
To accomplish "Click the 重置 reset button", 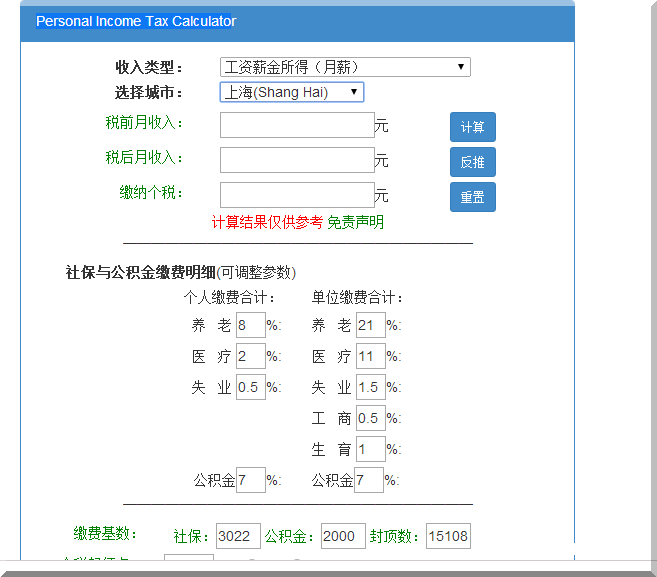I will [x=473, y=197].
